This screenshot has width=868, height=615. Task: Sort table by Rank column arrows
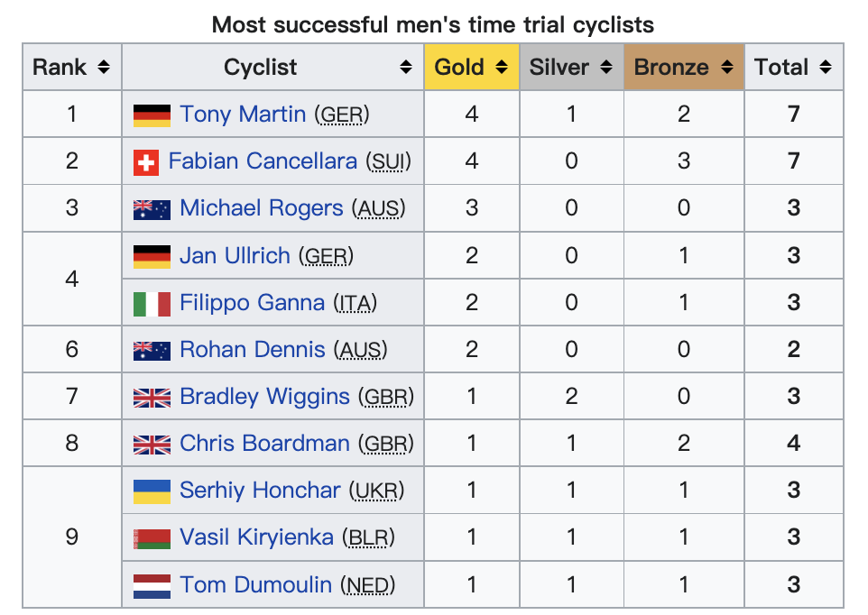pyautogui.click(x=104, y=68)
